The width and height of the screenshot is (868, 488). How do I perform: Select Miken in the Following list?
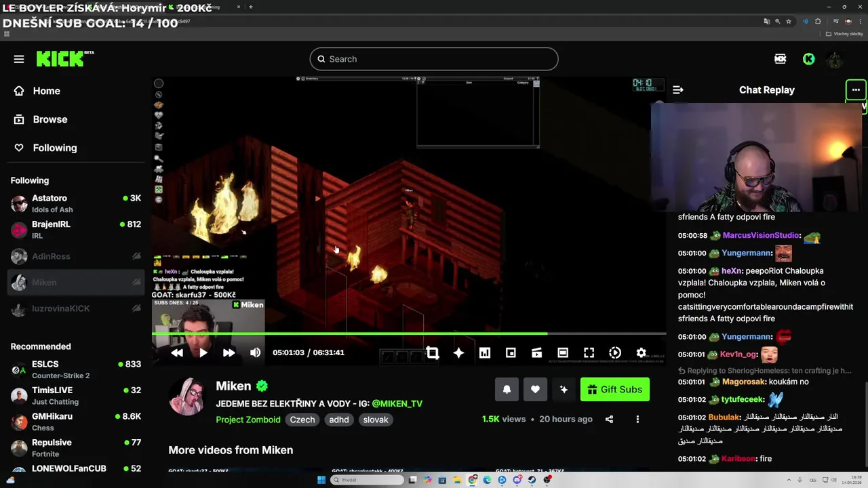pos(76,282)
